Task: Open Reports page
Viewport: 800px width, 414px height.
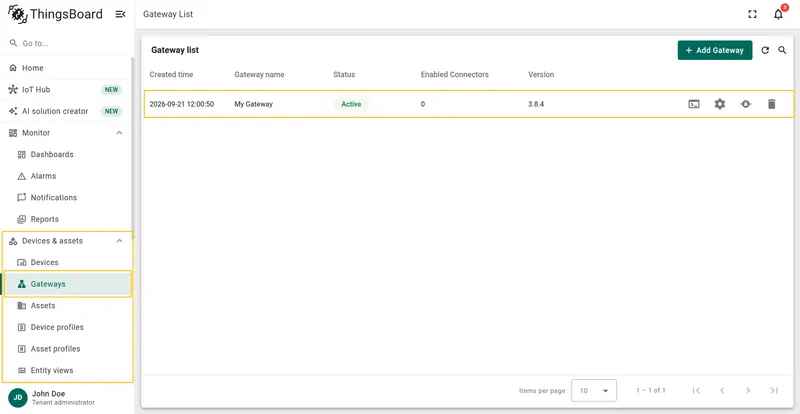Action: coord(67,219)
